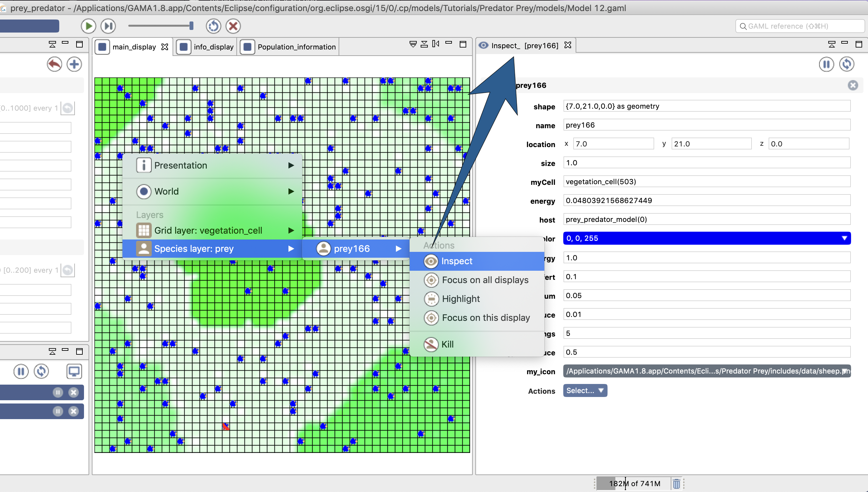Open the Actions Select... dropdown
This screenshot has width=868, height=492.
pos(585,390)
